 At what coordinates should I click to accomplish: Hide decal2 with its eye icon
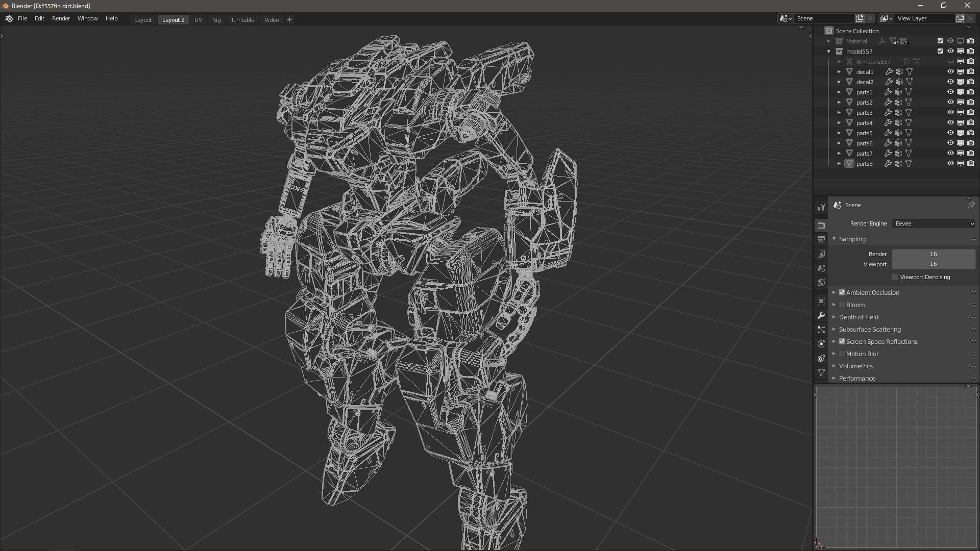click(x=950, y=82)
